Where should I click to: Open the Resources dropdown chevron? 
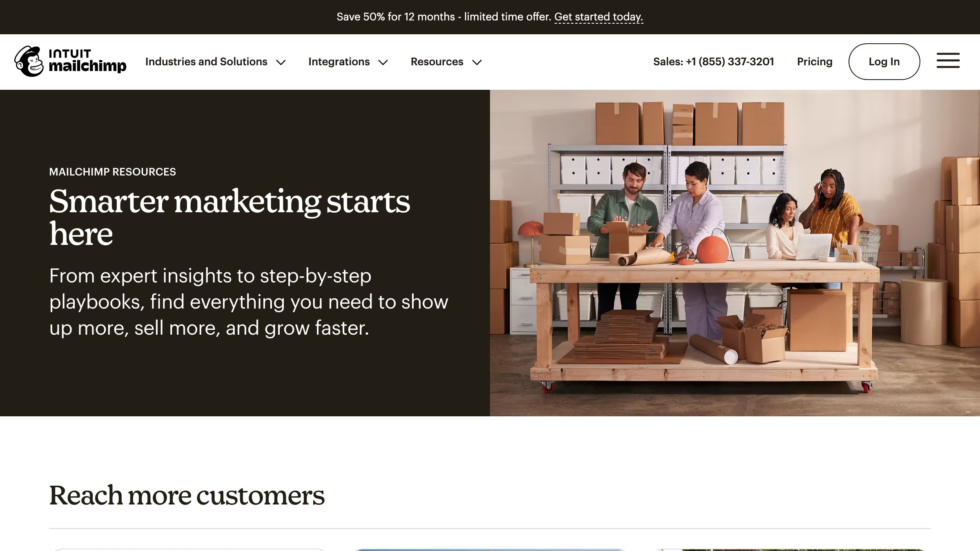(477, 62)
